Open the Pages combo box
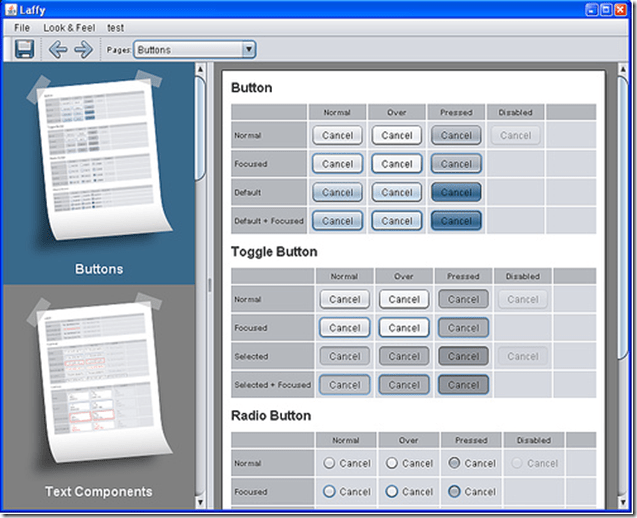 [187, 49]
